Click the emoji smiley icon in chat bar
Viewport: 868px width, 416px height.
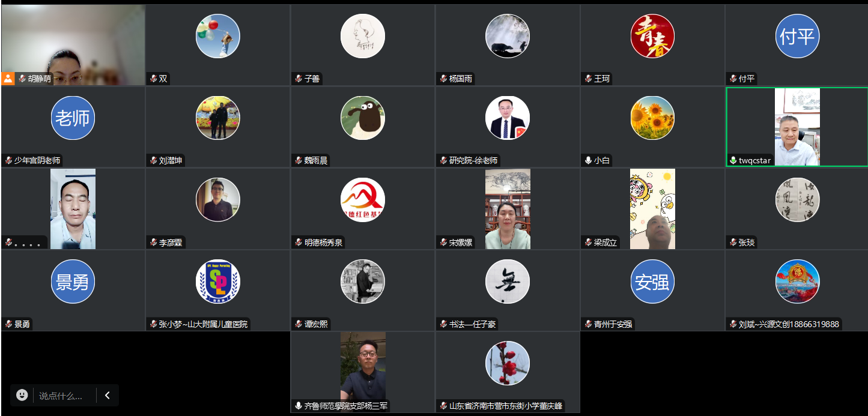coord(22,395)
